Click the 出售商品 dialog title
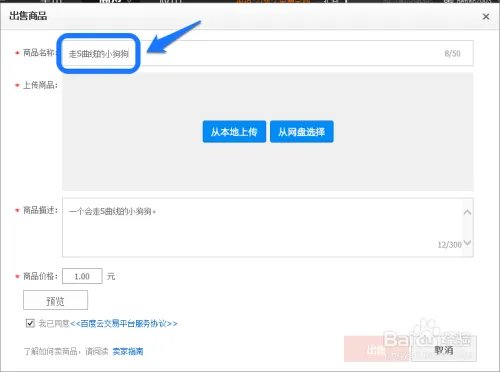Image resolution: width=500 pixels, height=372 pixels. (28, 16)
